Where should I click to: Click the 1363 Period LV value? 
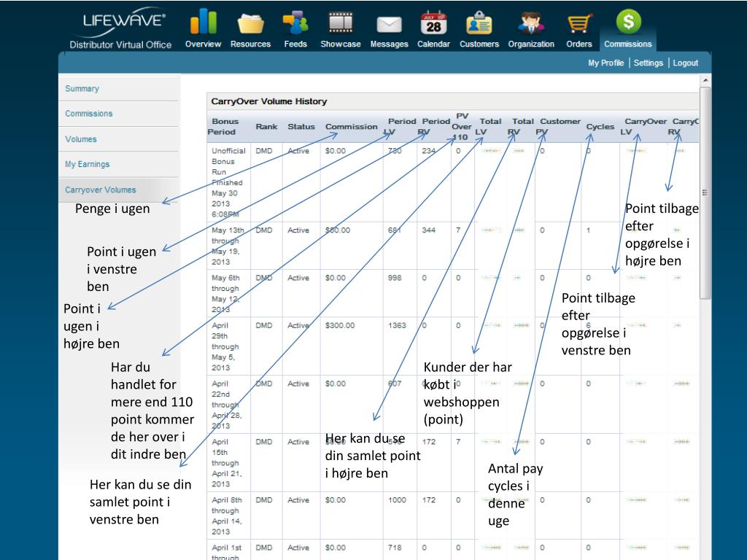click(x=397, y=326)
